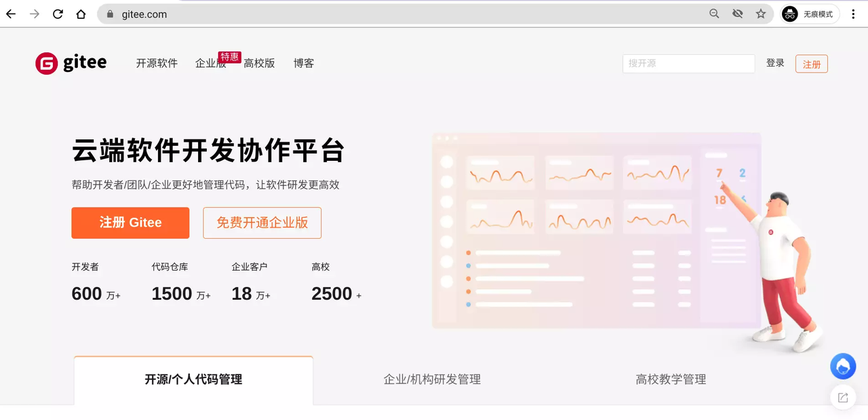Click the padlock site info icon
868x420 pixels.
[x=110, y=14]
